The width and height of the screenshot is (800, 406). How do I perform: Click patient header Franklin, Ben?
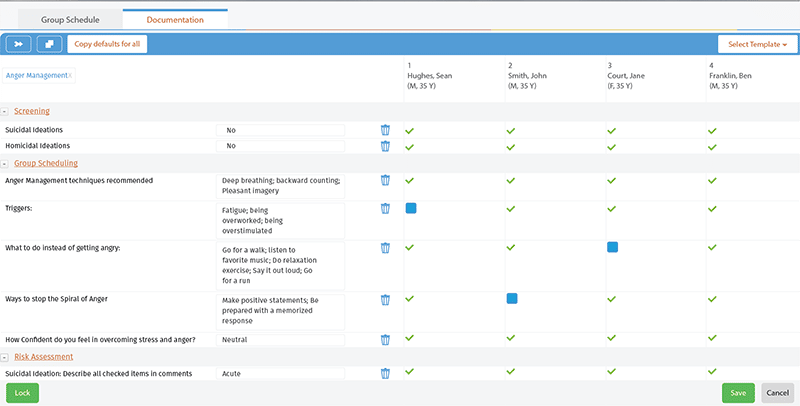click(x=730, y=75)
